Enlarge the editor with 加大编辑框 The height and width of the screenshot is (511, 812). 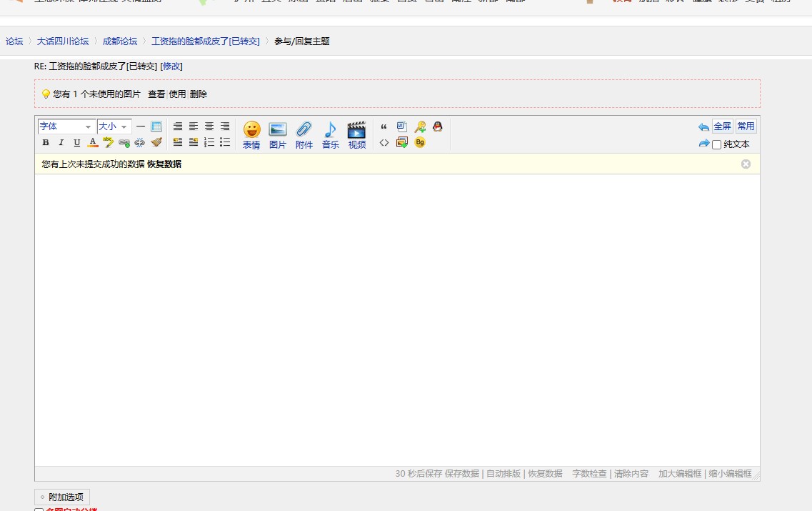[x=680, y=474]
